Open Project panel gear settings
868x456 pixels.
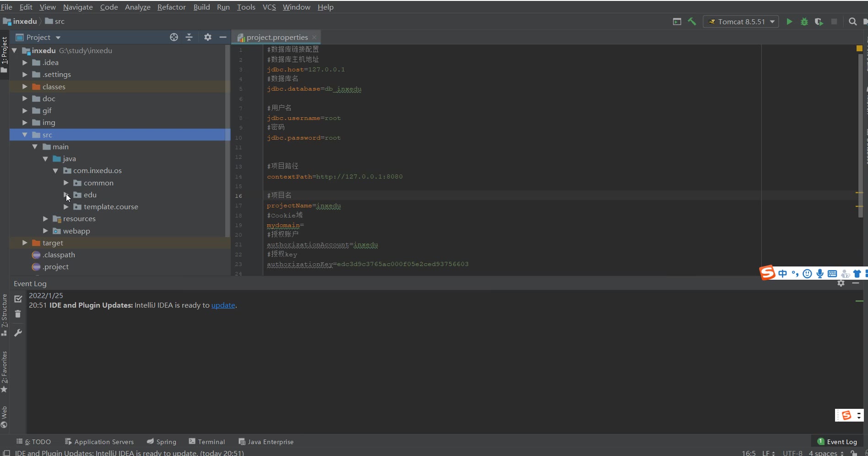point(208,37)
